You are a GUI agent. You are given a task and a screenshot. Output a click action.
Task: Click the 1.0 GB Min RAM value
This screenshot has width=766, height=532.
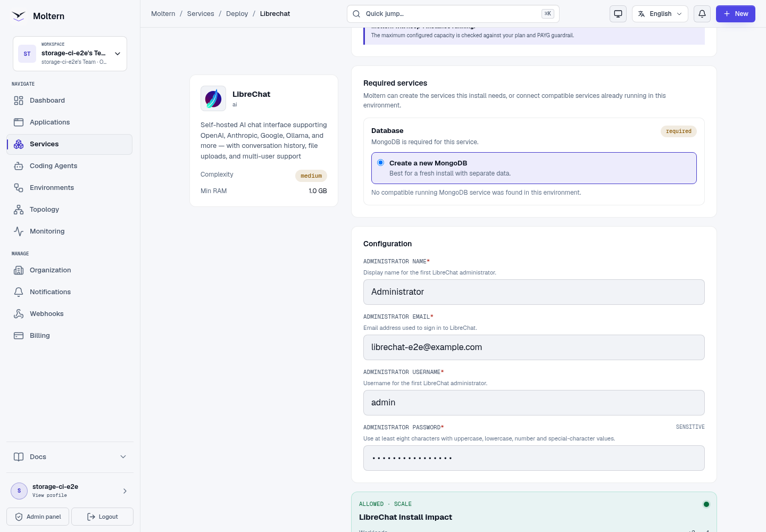[x=318, y=191]
